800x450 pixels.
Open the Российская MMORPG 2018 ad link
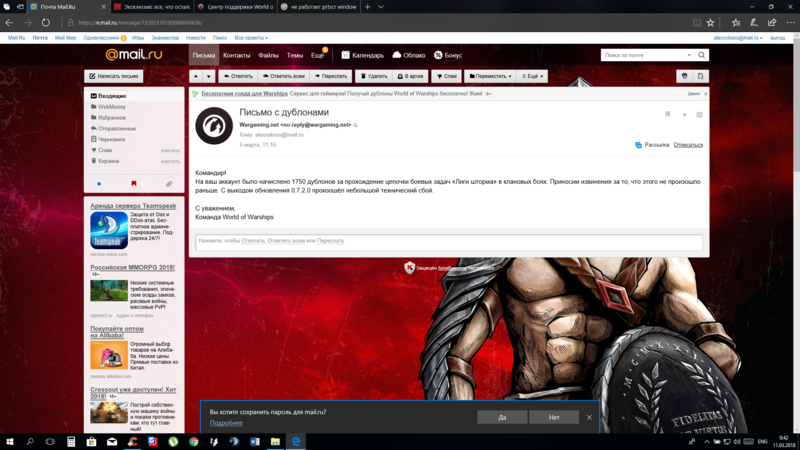[x=133, y=267]
